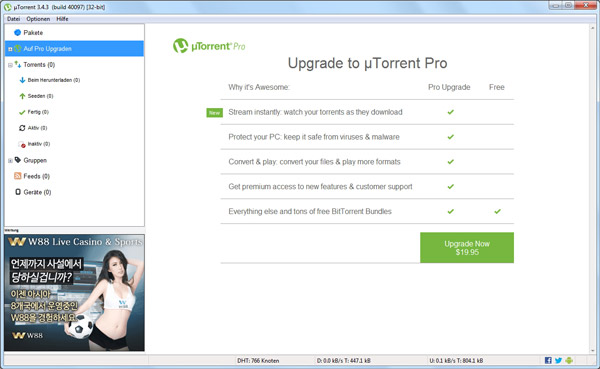Click the Upgrade to µTorrent Pro heading
Viewport: 600px width, 369px height.
coord(367,63)
